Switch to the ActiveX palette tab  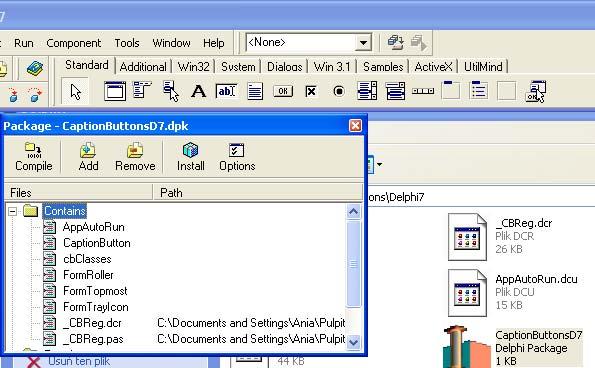point(433,67)
